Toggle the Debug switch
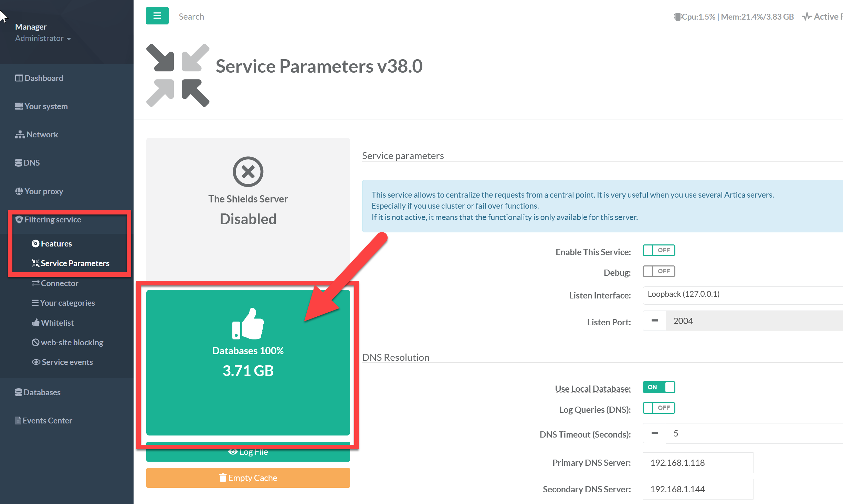Screen dimensions: 843x504 (658, 271)
